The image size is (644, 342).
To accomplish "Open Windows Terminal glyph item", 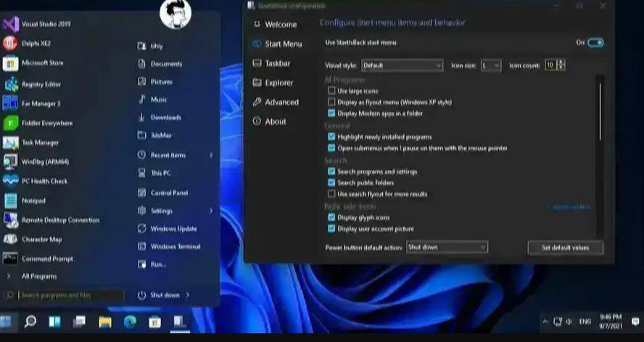I will [141, 246].
